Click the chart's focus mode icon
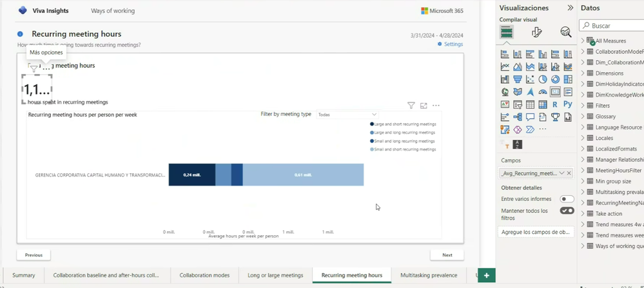 pyautogui.click(x=424, y=106)
